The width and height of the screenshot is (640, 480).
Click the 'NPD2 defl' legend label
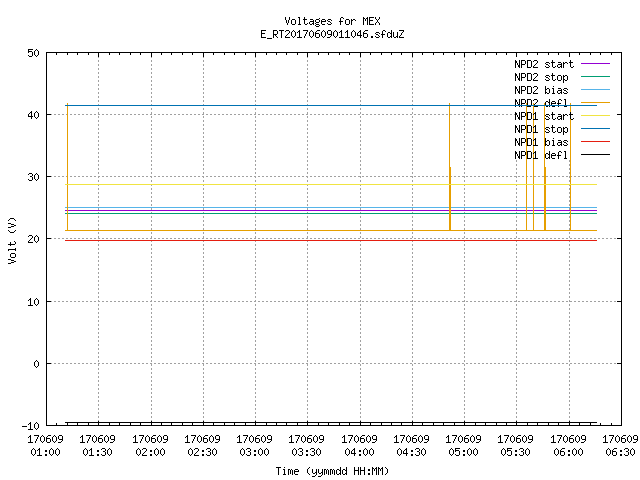tap(541, 103)
